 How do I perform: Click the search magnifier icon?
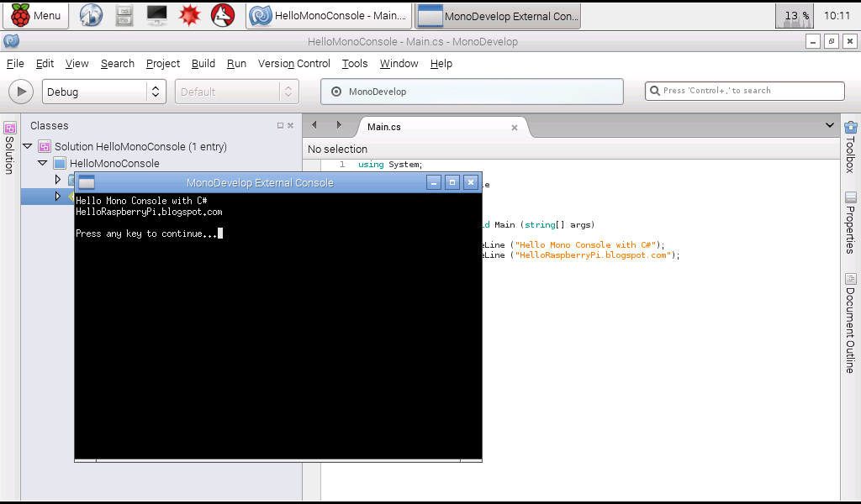pyautogui.click(x=654, y=91)
